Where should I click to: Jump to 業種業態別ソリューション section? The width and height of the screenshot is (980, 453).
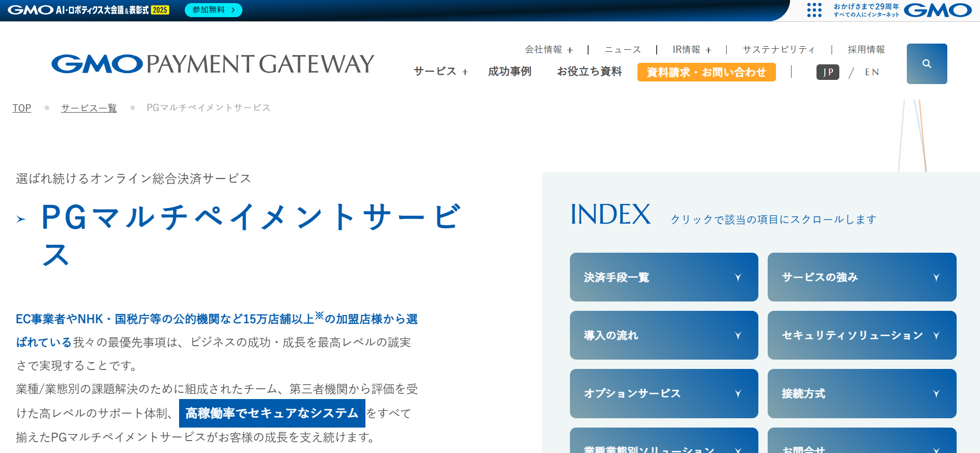[x=664, y=441]
